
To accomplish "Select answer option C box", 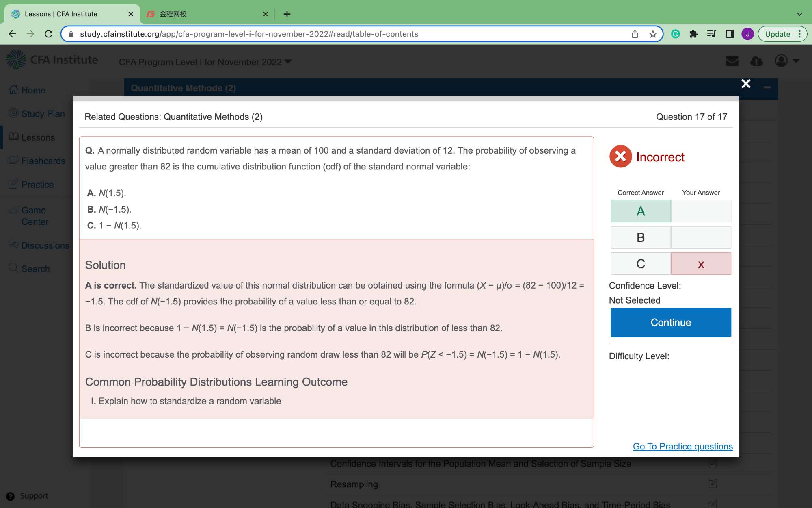I will tap(640, 264).
